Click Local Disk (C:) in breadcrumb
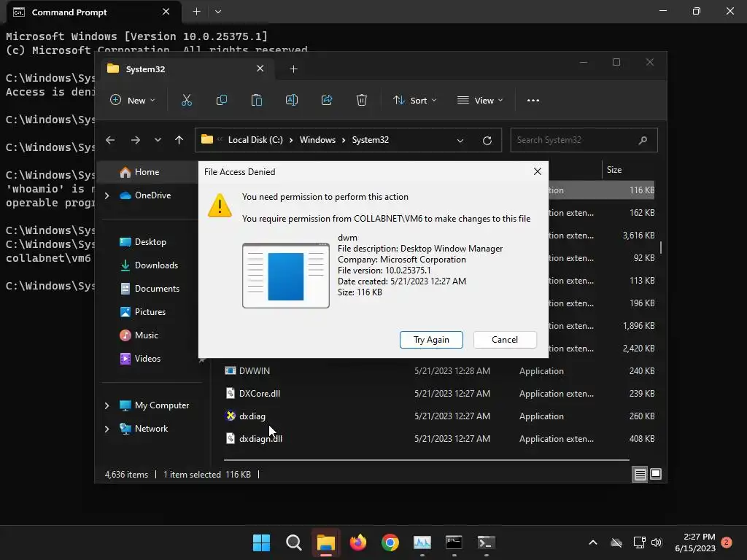Viewport: 747px width, 560px height. pos(255,140)
